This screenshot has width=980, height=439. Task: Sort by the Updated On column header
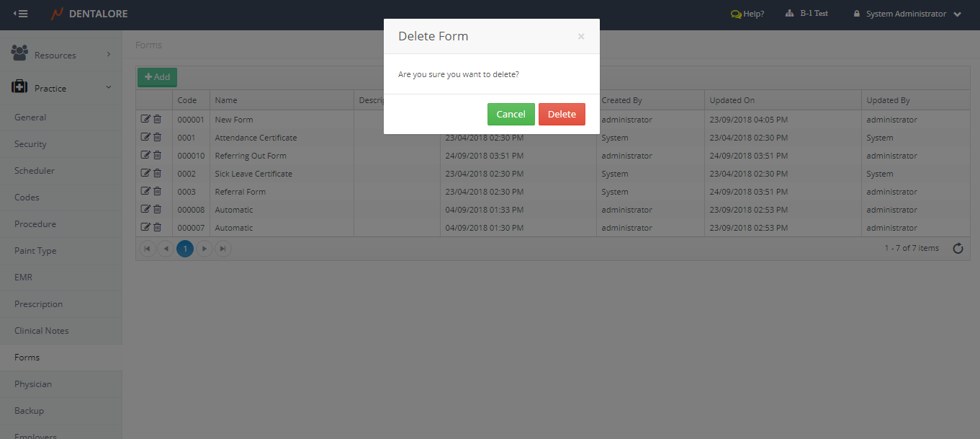tap(732, 100)
